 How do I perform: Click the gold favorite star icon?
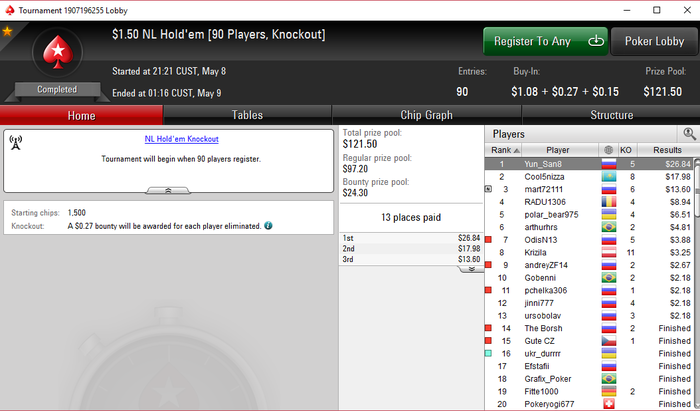[x=7, y=31]
